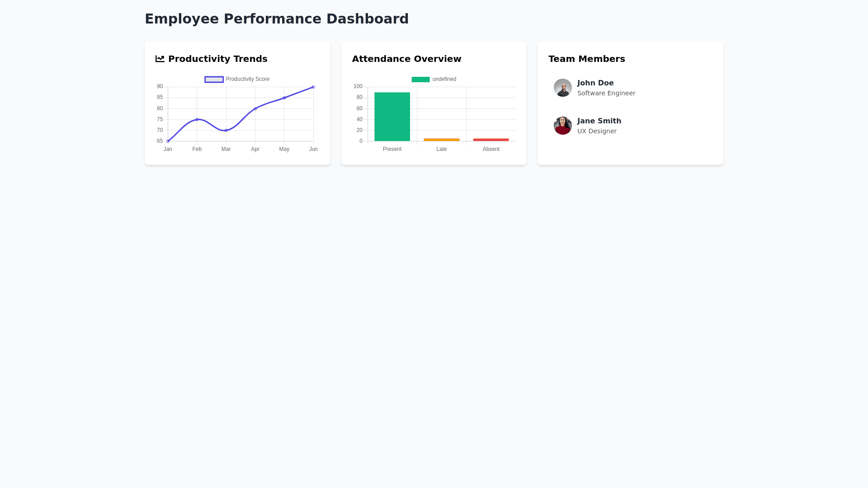
Task: Click the Team Members heading
Action: click(x=586, y=59)
